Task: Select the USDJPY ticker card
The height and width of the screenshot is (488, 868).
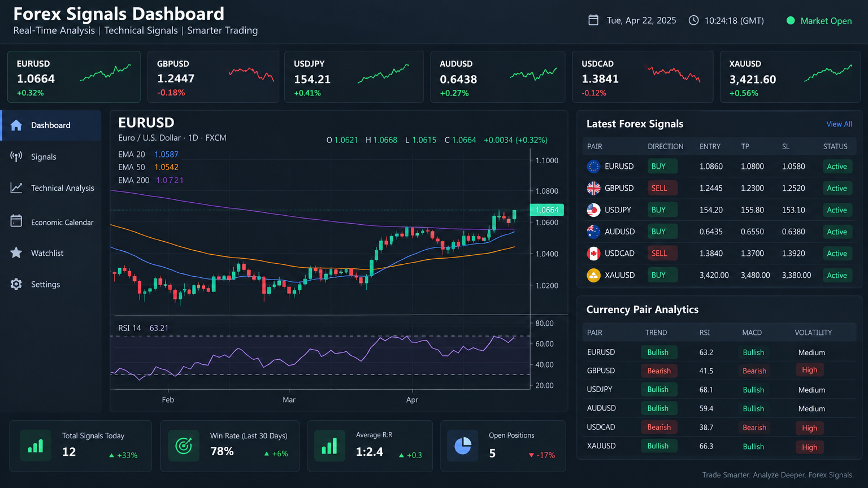Action: point(354,77)
